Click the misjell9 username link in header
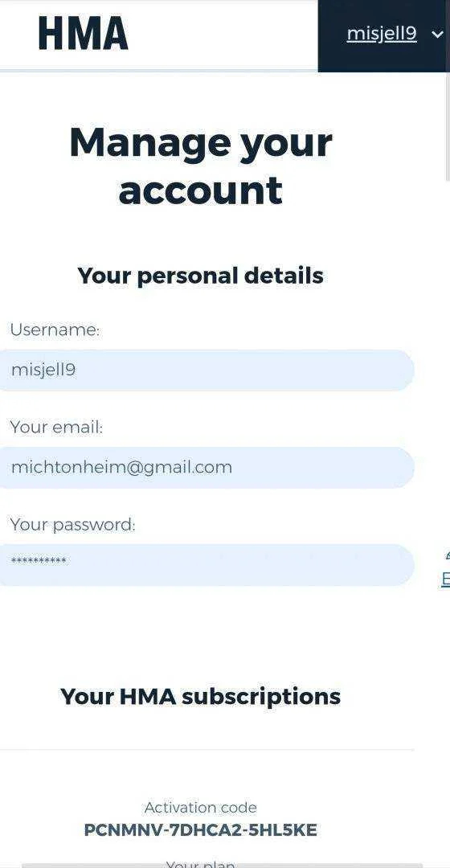Screen dimensions: 450x868 382,35
